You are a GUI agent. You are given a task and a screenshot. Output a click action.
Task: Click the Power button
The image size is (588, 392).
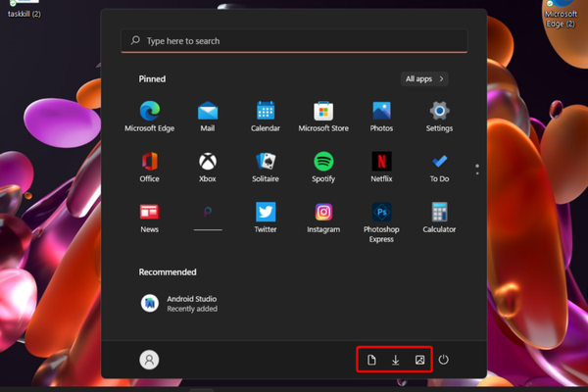(x=443, y=360)
